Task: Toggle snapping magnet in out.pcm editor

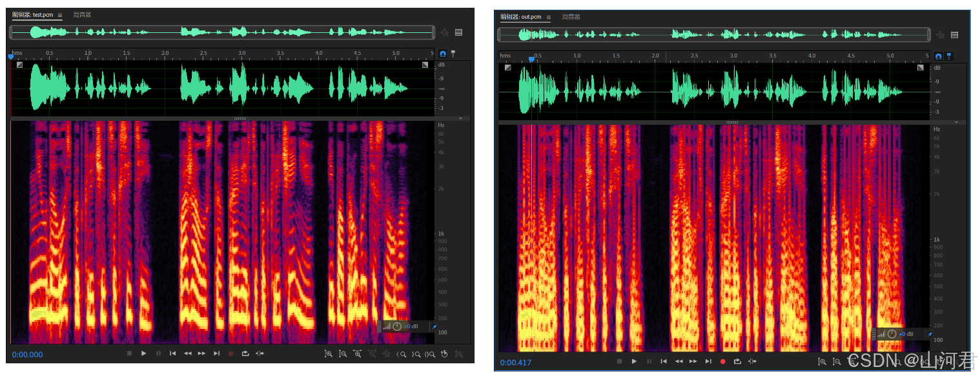Action: [x=938, y=56]
